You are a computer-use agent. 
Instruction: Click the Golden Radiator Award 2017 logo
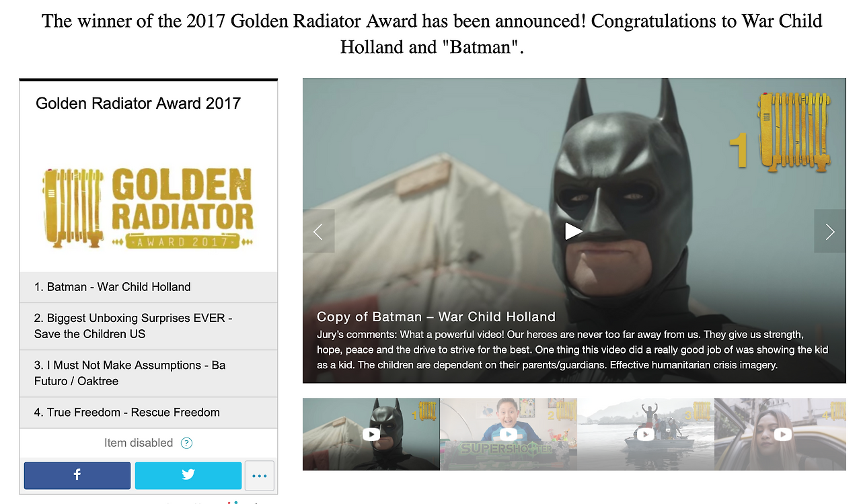click(x=149, y=208)
